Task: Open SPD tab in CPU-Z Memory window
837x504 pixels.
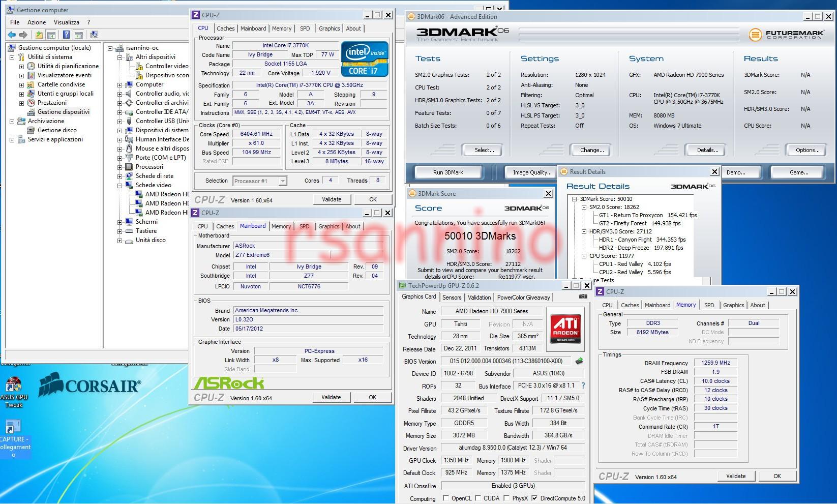Action: pyautogui.click(x=709, y=305)
